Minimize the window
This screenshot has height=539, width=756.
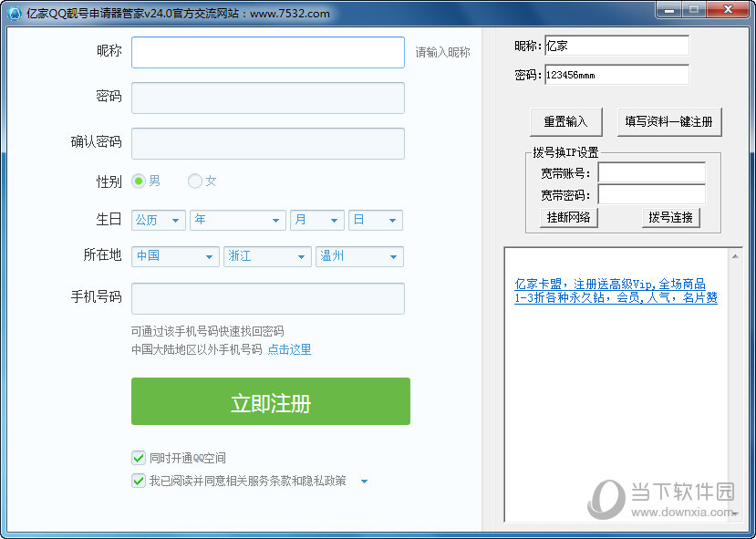coord(669,9)
